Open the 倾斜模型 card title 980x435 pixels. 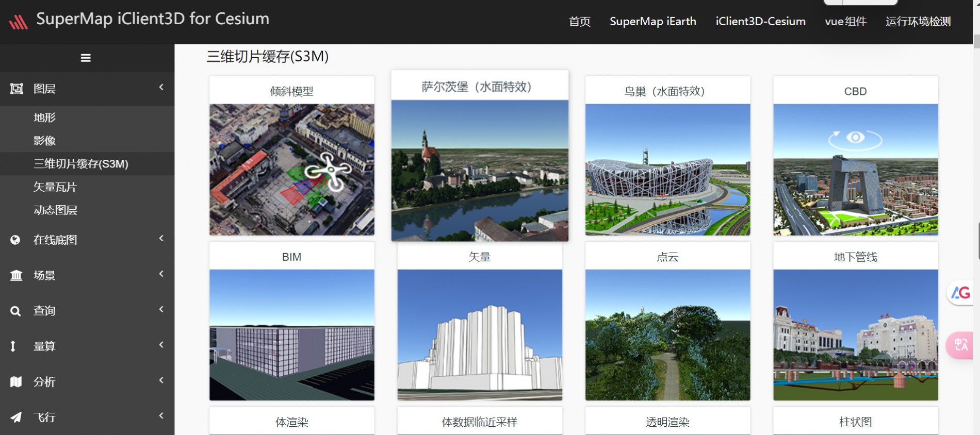pos(292,91)
